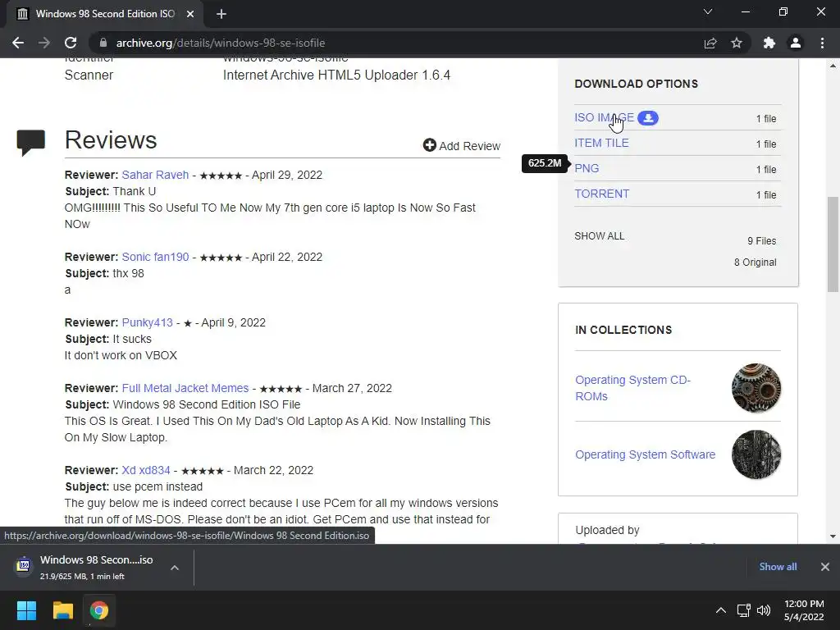The image size is (840, 630).
Task: Bookmark this page with star icon
Action: 737,43
